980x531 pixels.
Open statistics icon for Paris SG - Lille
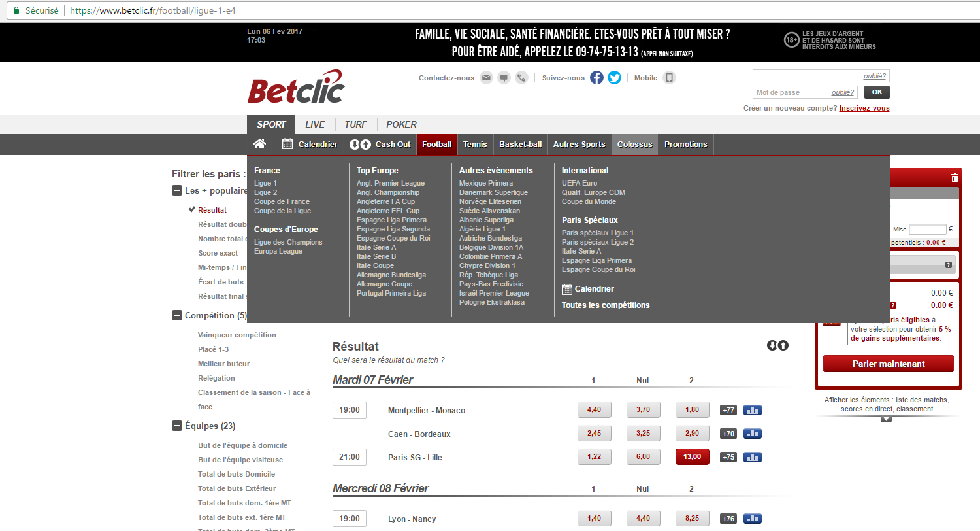pos(753,457)
